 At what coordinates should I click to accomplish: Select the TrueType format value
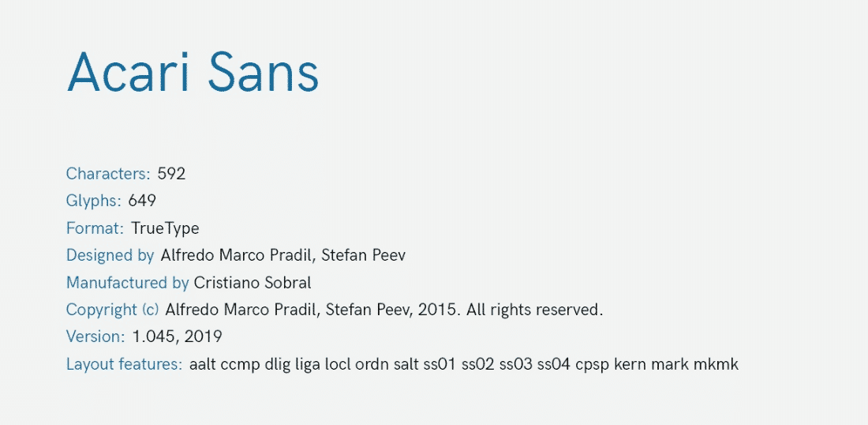(x=165, y=229)
